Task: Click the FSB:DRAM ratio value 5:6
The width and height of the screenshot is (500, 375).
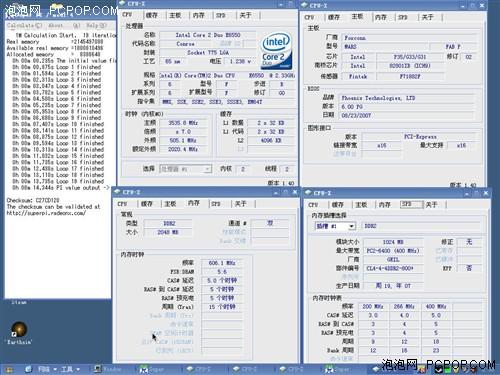Action: 222,272
